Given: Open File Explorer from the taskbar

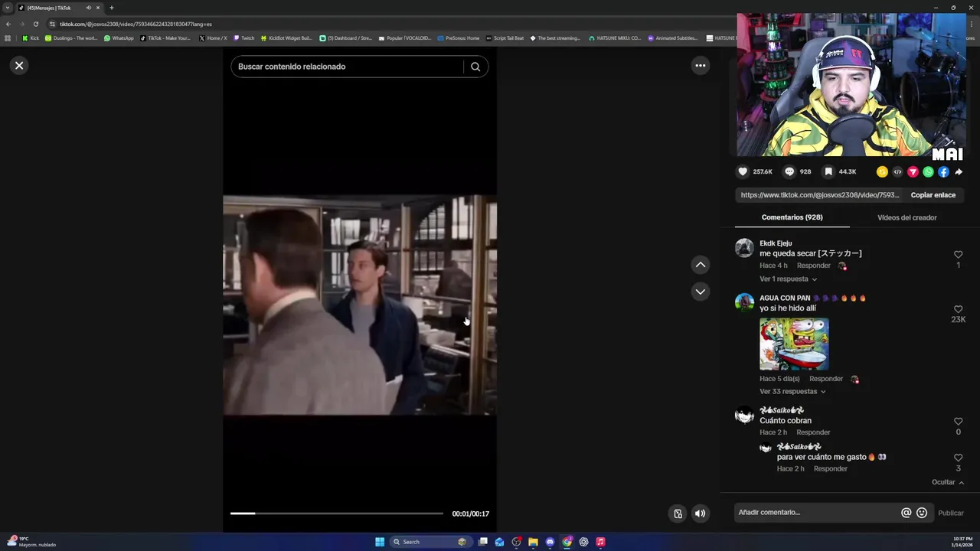Looking at the screenshot, I should point(533,542).
